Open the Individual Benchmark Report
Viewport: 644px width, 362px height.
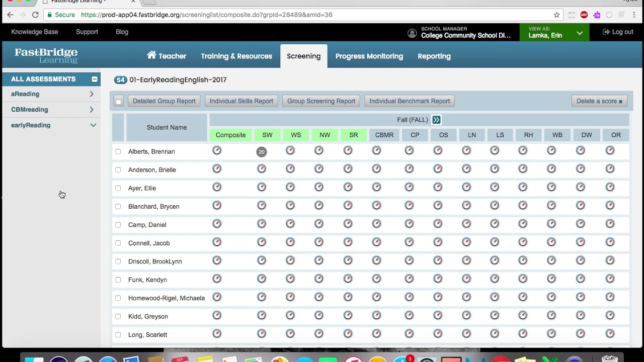coord(410,101)
